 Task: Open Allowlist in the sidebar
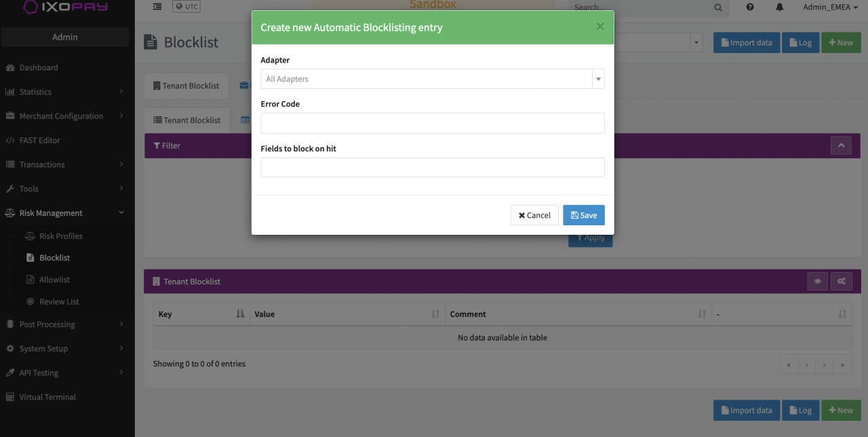54,280
